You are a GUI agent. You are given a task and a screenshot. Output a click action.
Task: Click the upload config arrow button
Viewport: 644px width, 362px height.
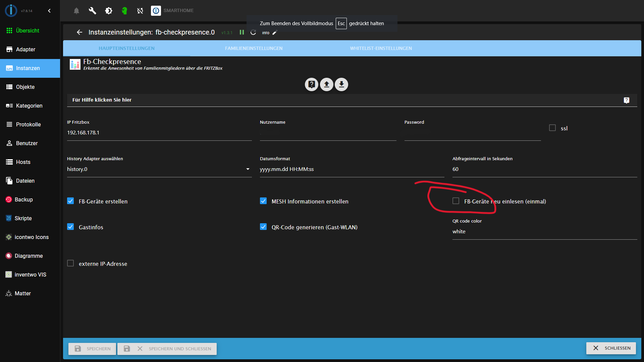click(326, 84)
